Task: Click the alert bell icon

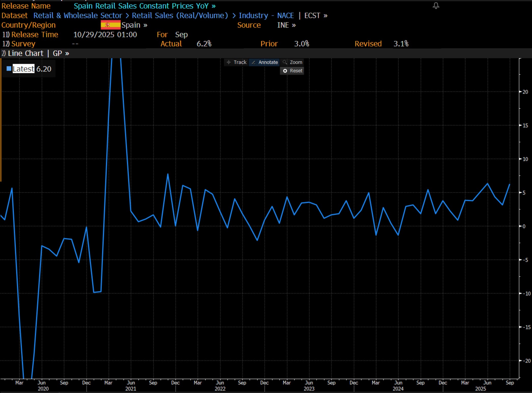Action: click(436, 6)
